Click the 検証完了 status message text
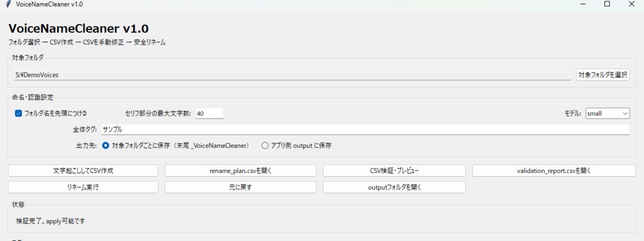 point(50,221)
